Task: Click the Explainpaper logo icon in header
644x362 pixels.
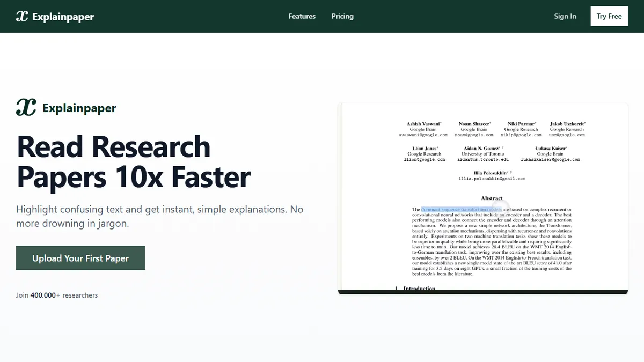Action: 22,16
